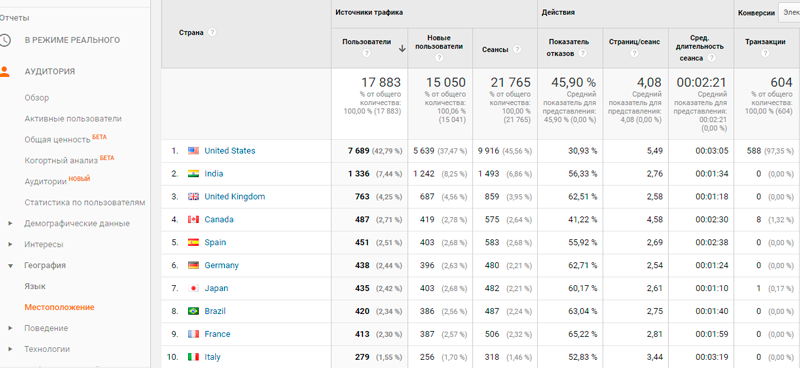Click help icon under Страниц/сеанс header
Screen dimensions: 800x368
(634, 53)
